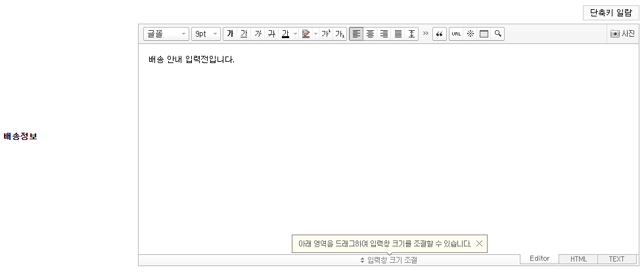The width and height of the screenshot is (644, 274).
Task: Apply strikethrough to text
Action: pyautogui.click(x=271, y=34)
